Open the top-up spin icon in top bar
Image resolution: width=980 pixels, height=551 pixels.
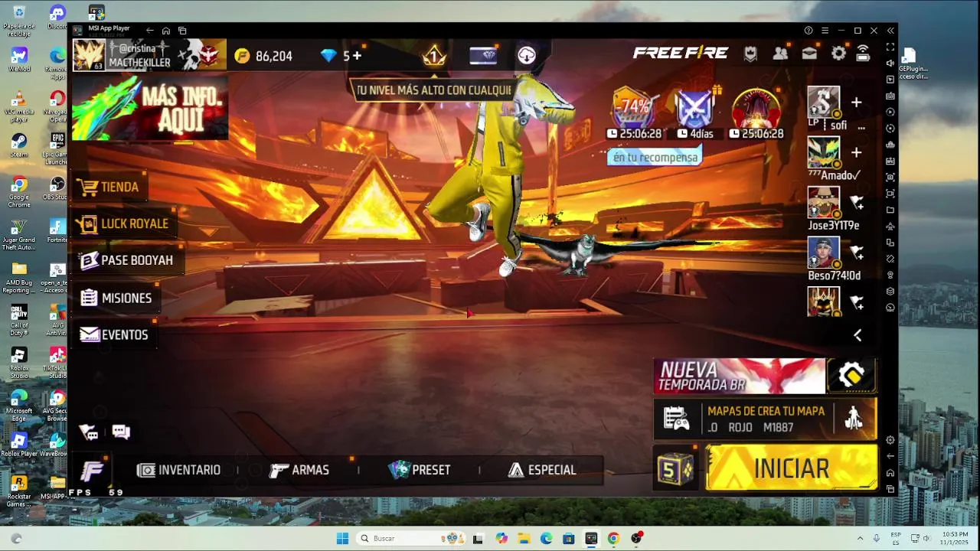click(x=527, y=55)
